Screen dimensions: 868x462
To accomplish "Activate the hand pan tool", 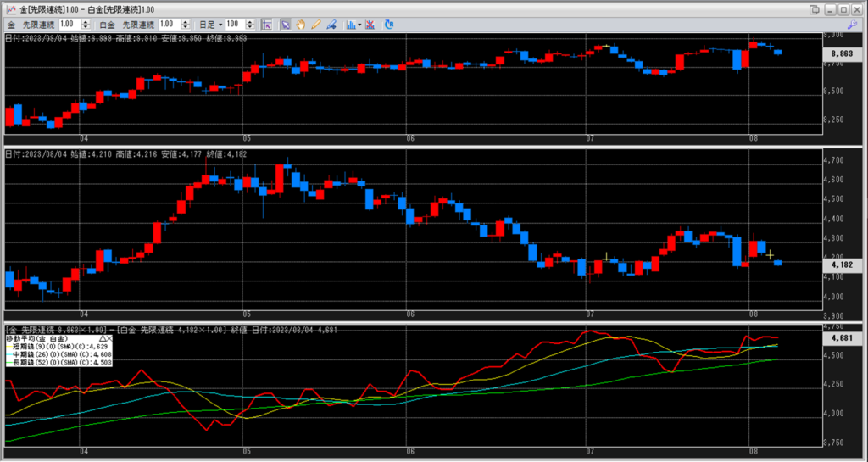I will pyautogui.click(x=301, y=25).
